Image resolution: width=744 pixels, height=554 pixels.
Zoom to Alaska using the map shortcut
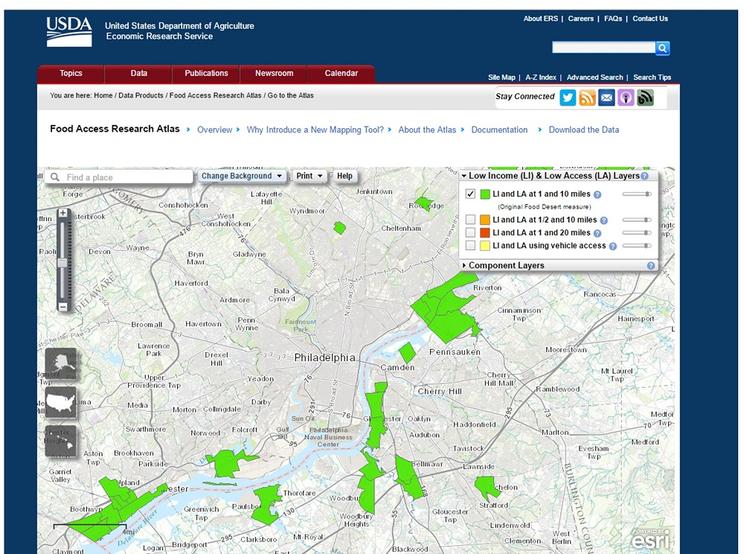60,366
